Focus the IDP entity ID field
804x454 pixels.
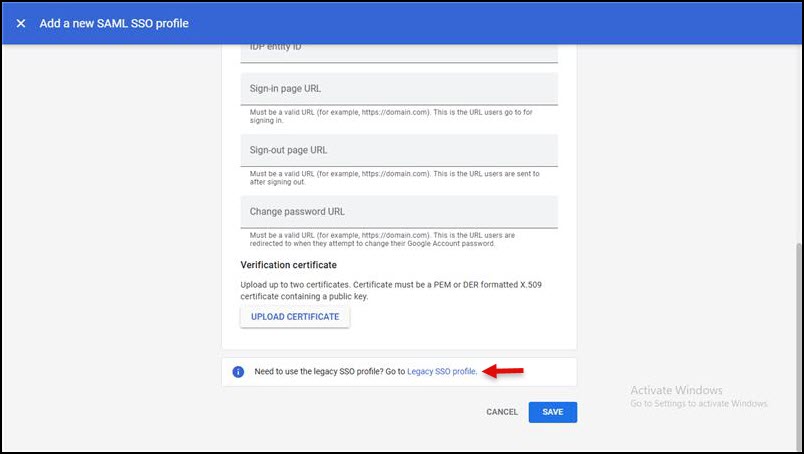click(398, 50)
